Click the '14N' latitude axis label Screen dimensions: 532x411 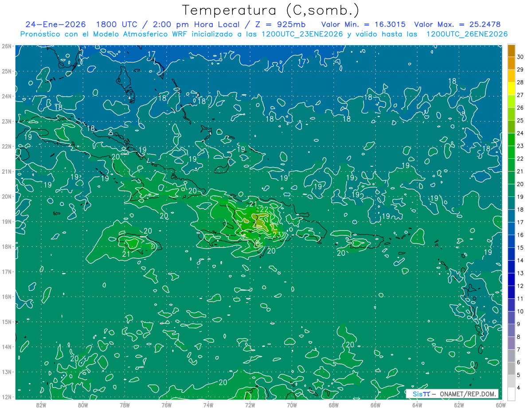7,347
